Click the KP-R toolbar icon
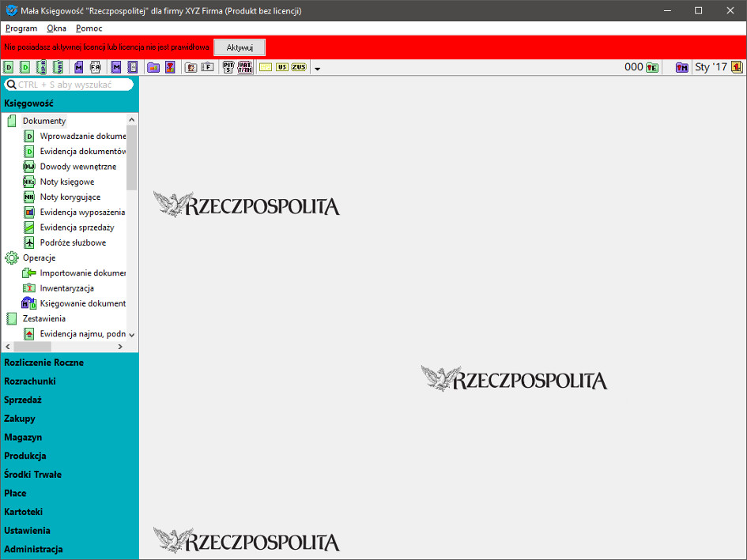Image resolution: width=747 pixels, height=560 pixels. (x=41, y=68)
